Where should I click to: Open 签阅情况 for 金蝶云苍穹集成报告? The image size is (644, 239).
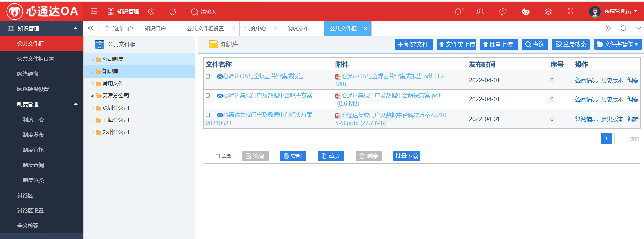click(586, 80)
